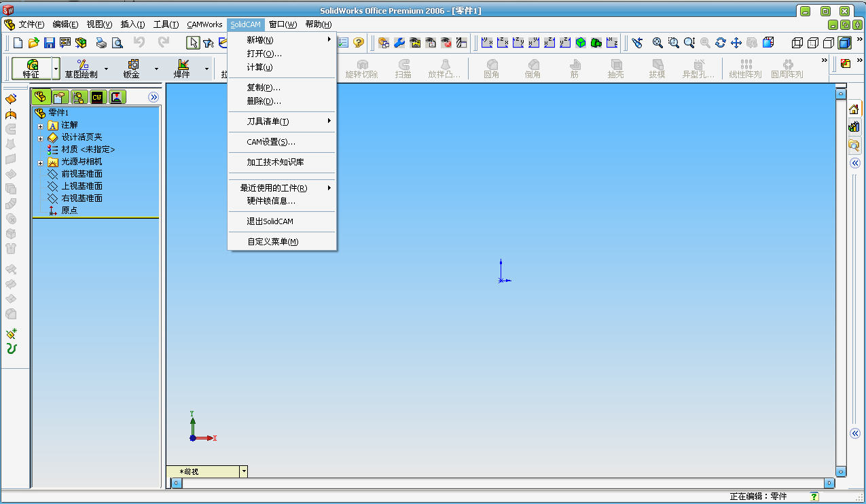The height and width of the screenshot is (504, 866).
Task: Select 复制(P)... menu entry
Action: (x=282, y=87)
